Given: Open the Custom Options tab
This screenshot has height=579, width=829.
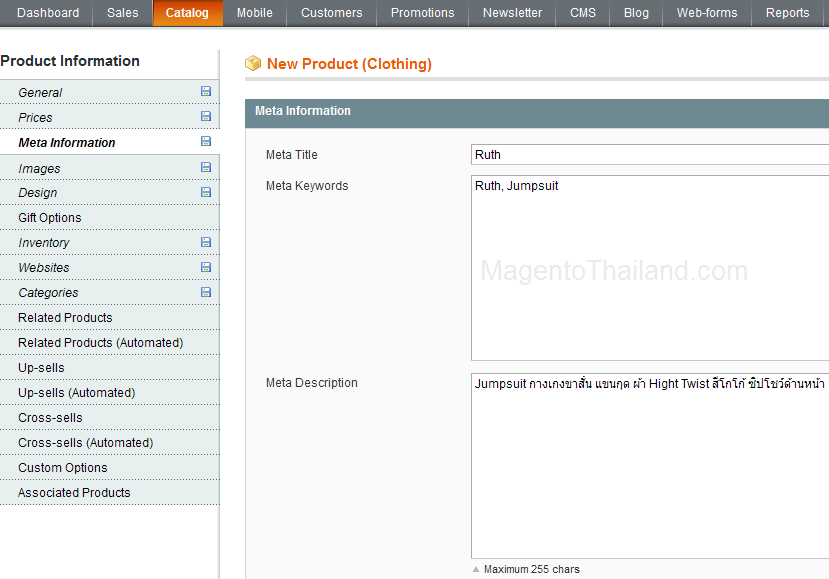Looking at the screenshot, I should tap(62, 468).
